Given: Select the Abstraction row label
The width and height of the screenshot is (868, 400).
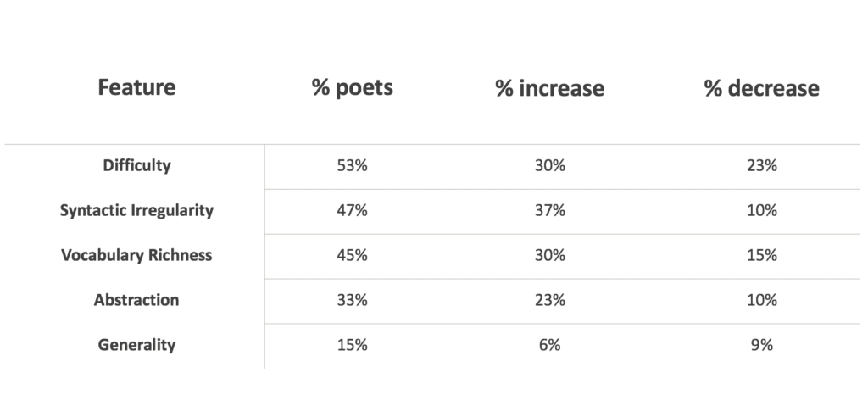Looking at the screenshot, I should [136, 300].
